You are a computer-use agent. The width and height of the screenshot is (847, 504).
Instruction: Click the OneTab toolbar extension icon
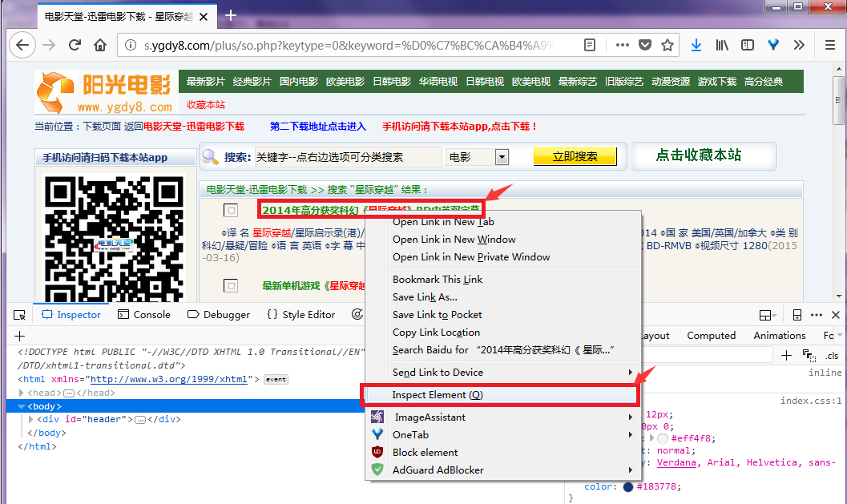click(773, 45)
